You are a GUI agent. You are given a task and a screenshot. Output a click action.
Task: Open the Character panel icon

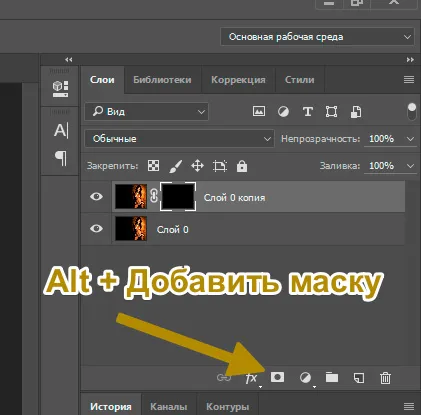(x=61, y=130)
